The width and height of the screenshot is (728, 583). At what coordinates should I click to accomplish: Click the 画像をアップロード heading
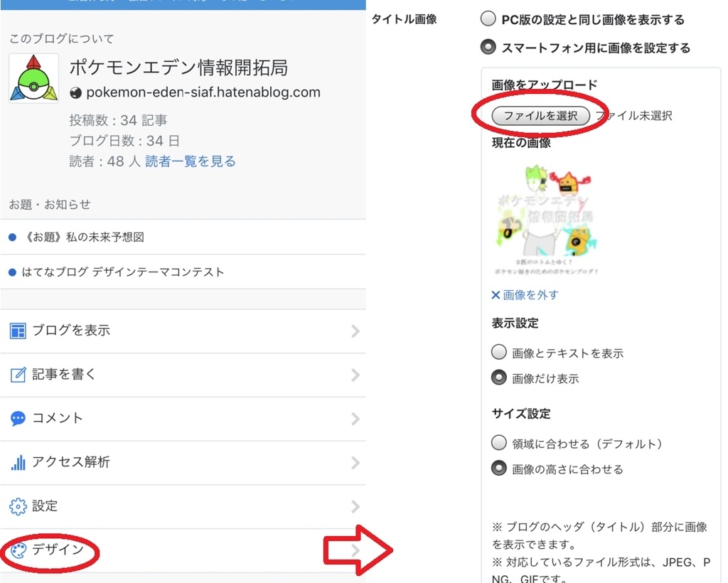pyautogui.click(x=545, y=85)
